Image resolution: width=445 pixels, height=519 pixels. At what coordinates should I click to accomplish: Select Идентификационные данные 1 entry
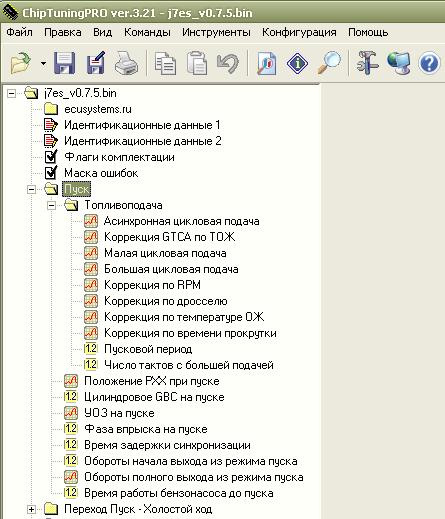[x=142, y=125]
